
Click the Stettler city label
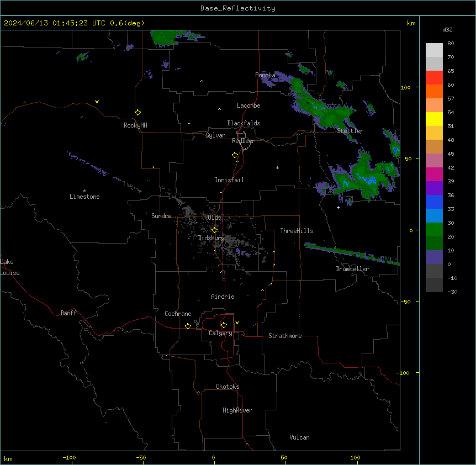click(x=350, y=131)
